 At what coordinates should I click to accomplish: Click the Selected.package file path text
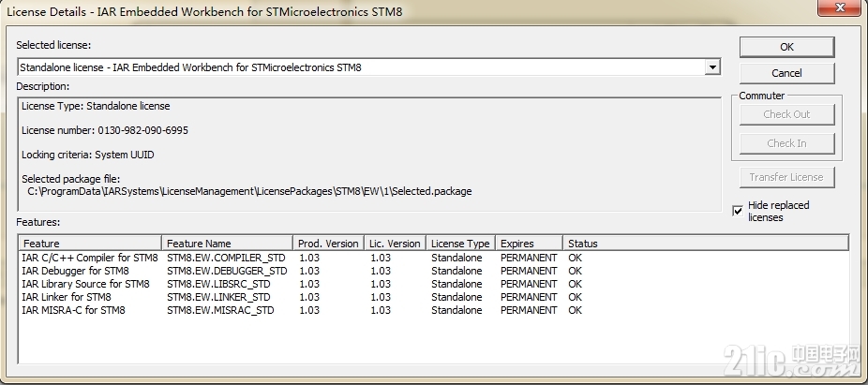tap(249, 191)
